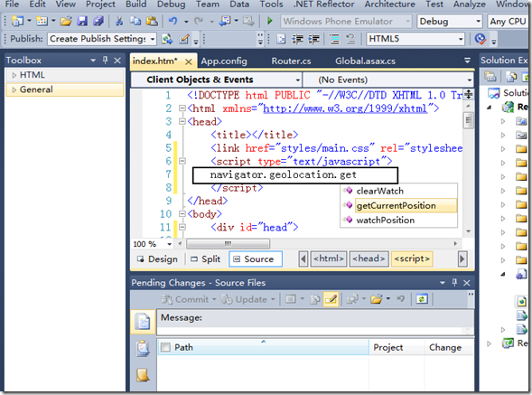Expand the General toolbox group

click(14, 89)
